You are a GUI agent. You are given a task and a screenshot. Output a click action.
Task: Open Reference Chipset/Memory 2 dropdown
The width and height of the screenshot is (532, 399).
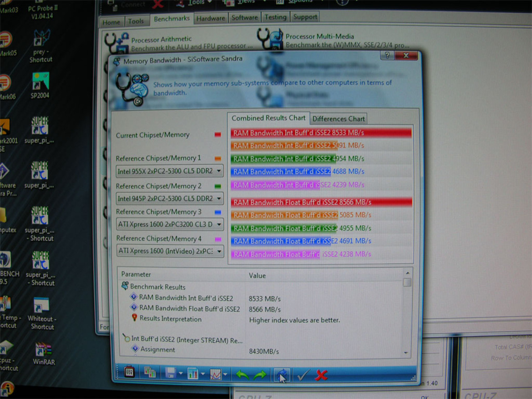pos(169,198)
